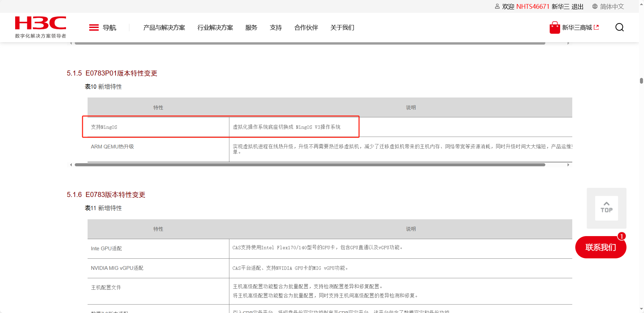
Task: Click the 表11 新增特性 caption
Action: click(103, 208)
